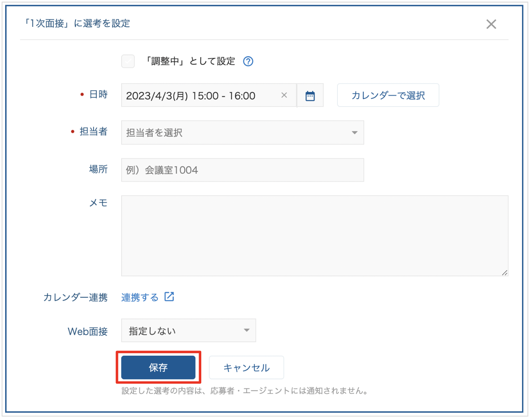Viewport: 532px width, 420px height.
Task: Open the date picker calendar icon
Action: coord(310,96)
